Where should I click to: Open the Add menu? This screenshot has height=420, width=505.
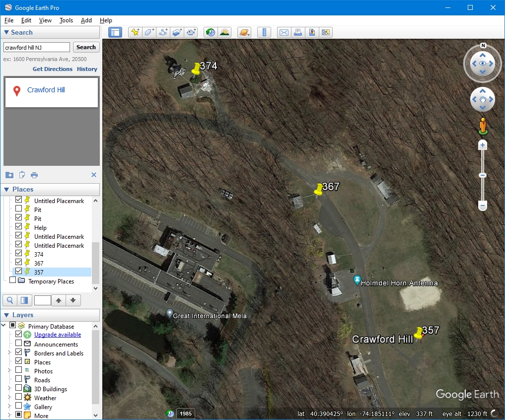86,20
